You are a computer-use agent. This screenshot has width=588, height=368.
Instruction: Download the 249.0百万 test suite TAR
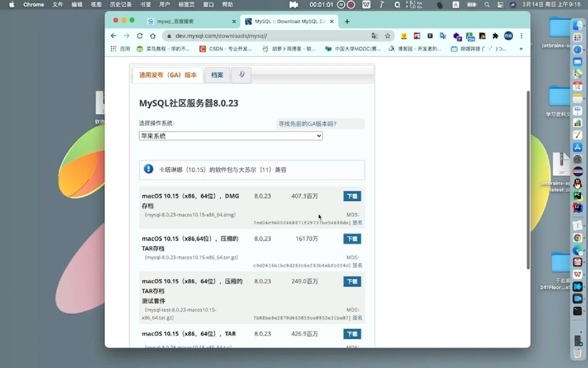pyautogui.click(x=352, y=282)
